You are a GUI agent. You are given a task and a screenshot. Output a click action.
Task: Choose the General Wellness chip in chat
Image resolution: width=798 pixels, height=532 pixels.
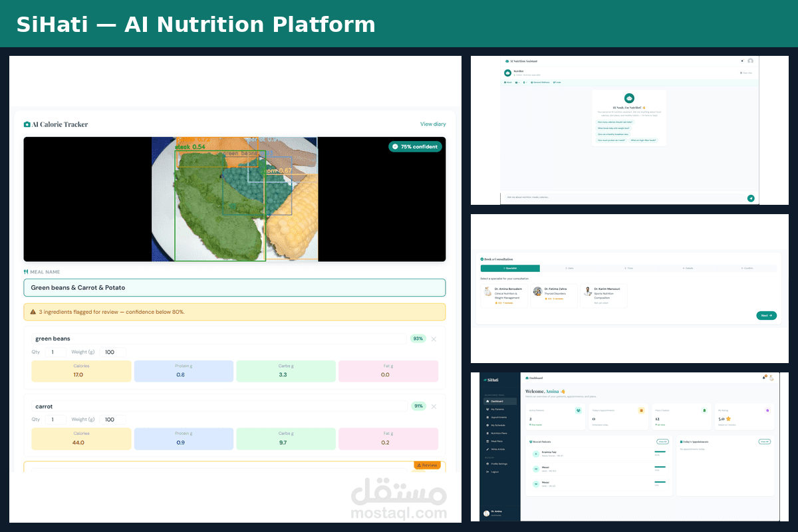coord(540,82)
